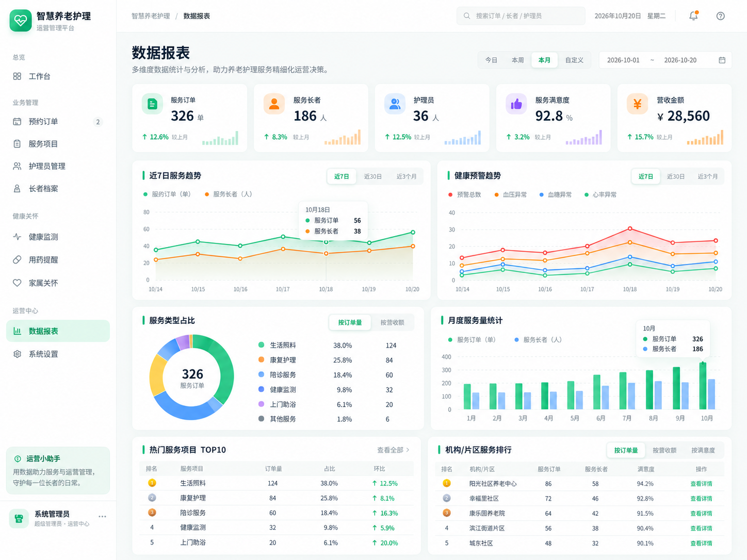The height and width of the screenshot is (560, 747).
Task: Sort 机构/片区服务排行 by 按满意度
Action: click(x=703, y=450)
